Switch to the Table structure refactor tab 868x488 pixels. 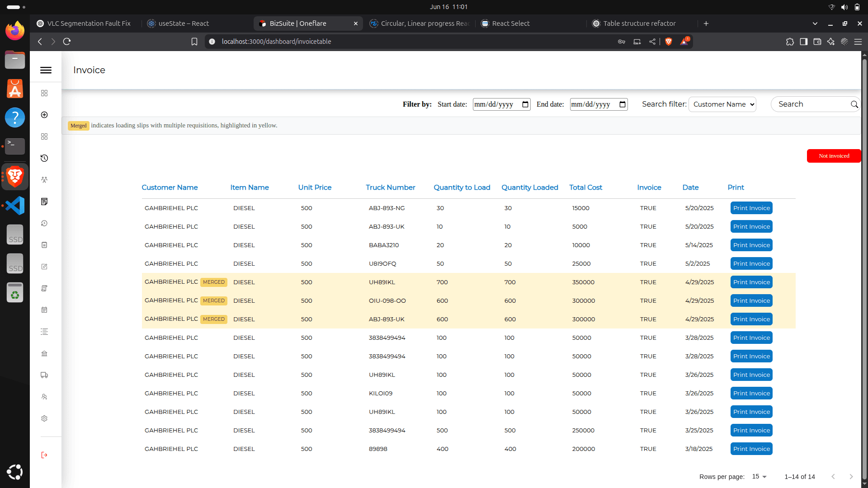click(639, 23)
